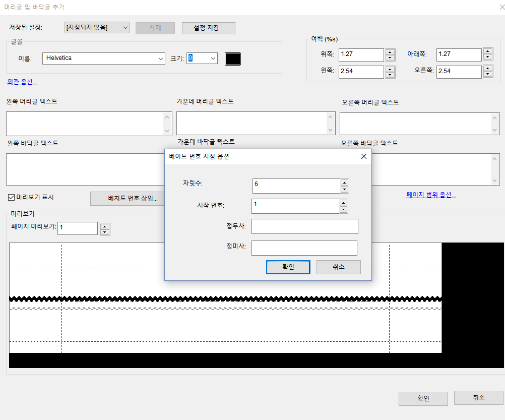Increase the 왼쪽 margin value
The image size is (505, 420).
click(390, 69)
